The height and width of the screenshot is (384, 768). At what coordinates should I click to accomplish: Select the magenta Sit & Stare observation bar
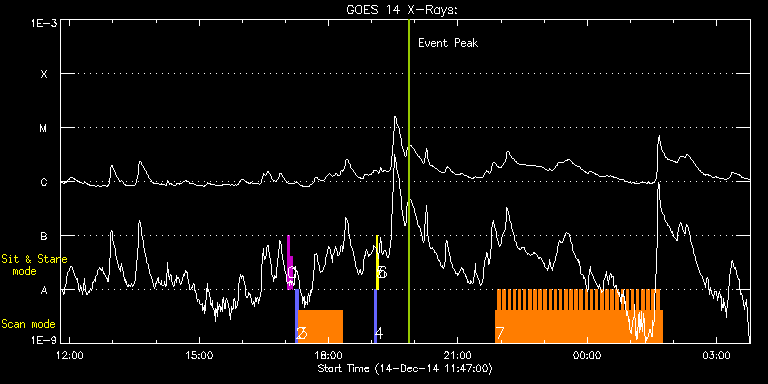pos(289,263)
